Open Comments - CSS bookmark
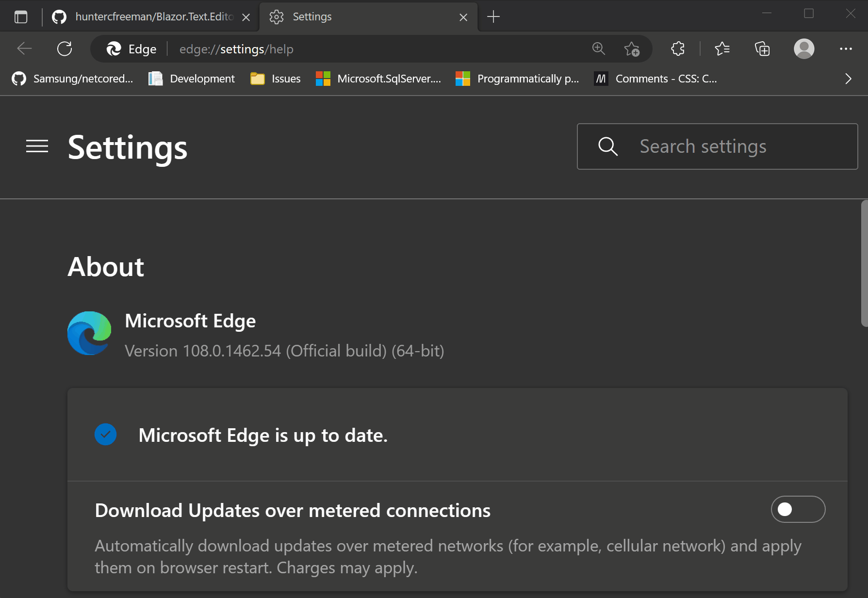Image resolution: width=868 pixels, height=598 pixels. coord(655,79)
